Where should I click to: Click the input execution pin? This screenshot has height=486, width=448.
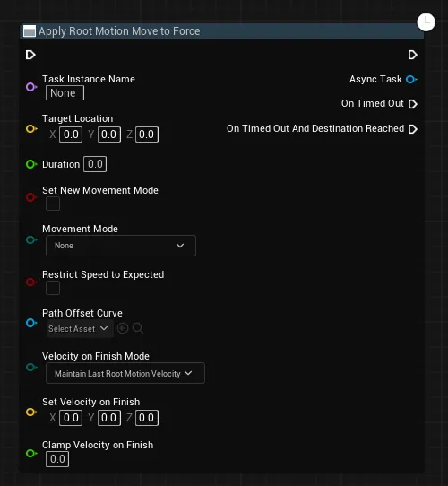[x=30, y=55]
